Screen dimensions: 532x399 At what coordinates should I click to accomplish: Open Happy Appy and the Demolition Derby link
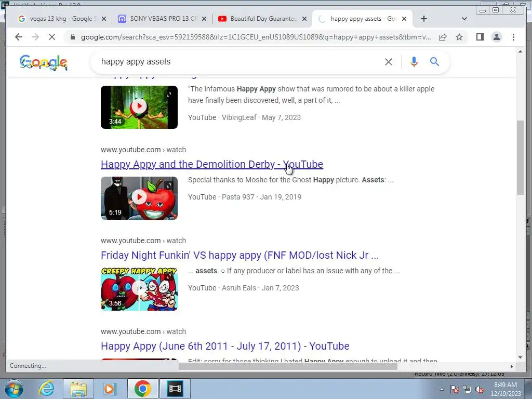[212, 164]
